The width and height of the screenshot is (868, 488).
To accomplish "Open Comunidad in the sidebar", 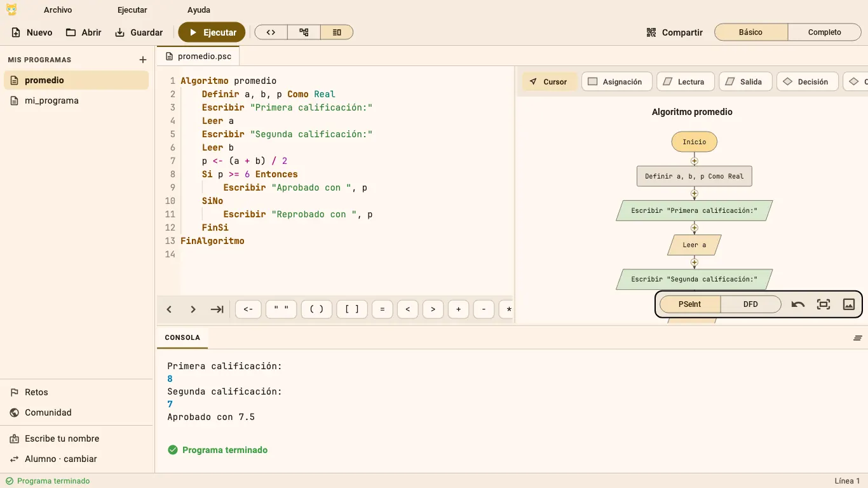I will [x=76, y=412].
